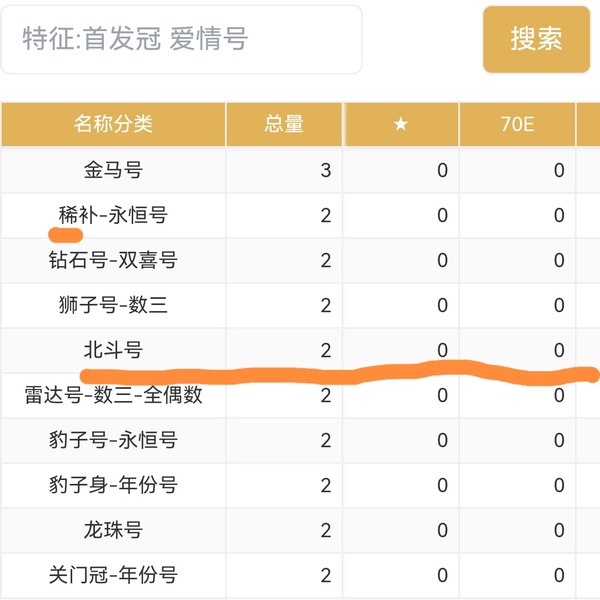Click total count 3 for 金马号

326,170
